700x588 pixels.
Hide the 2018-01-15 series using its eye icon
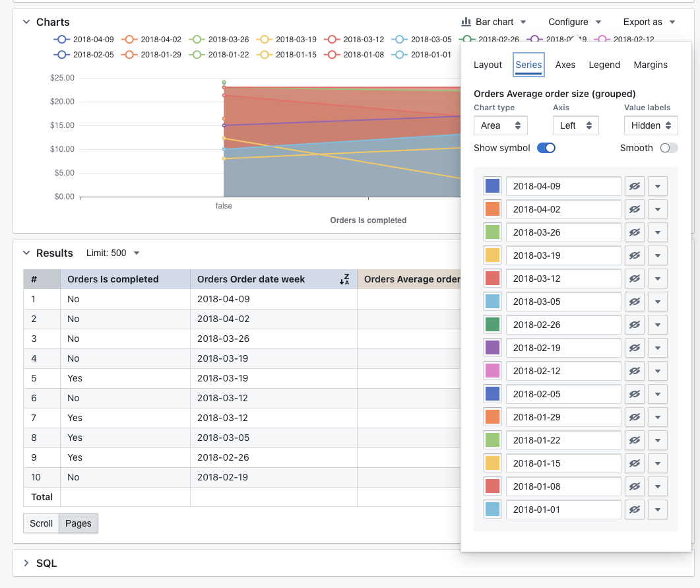[x=634, y=463]
